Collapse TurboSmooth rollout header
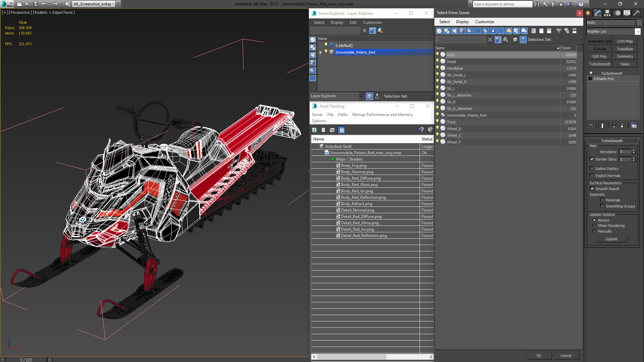 point(612,141)
